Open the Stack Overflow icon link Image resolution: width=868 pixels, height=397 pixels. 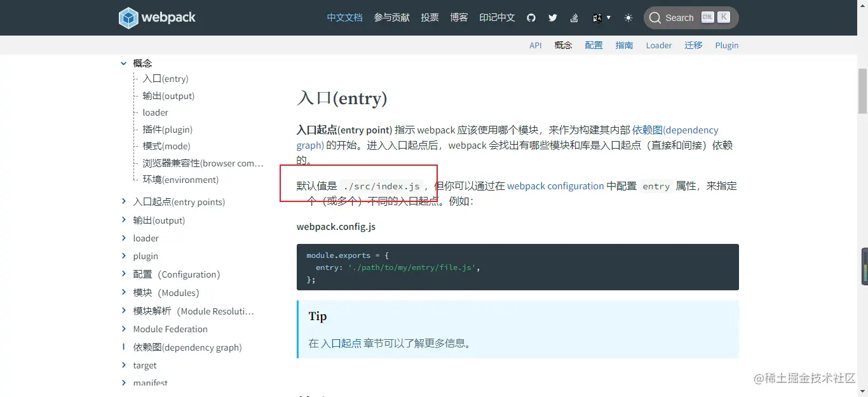[574, 18]
